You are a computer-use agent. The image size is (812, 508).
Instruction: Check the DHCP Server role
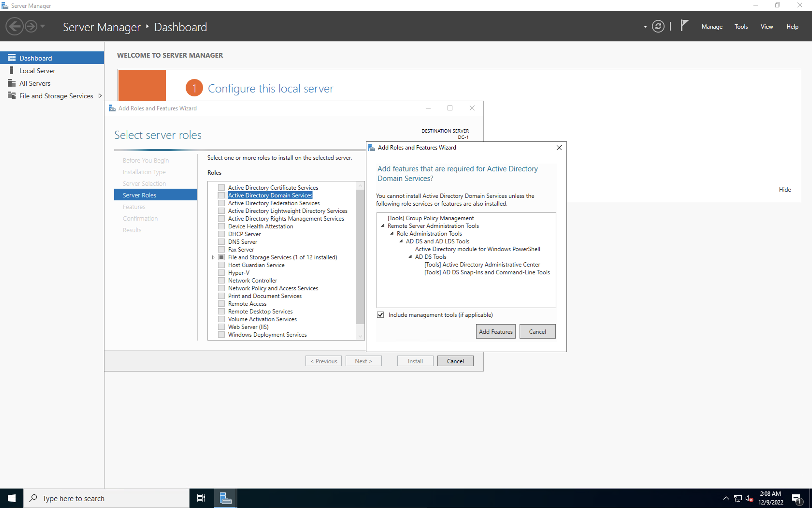(x=221, y=234)
